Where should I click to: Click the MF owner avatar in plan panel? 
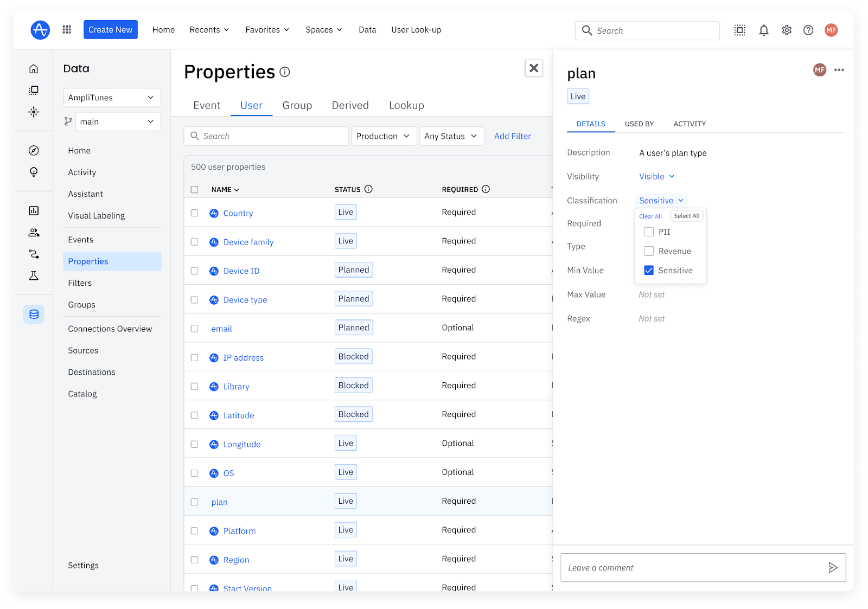[820, 70]
